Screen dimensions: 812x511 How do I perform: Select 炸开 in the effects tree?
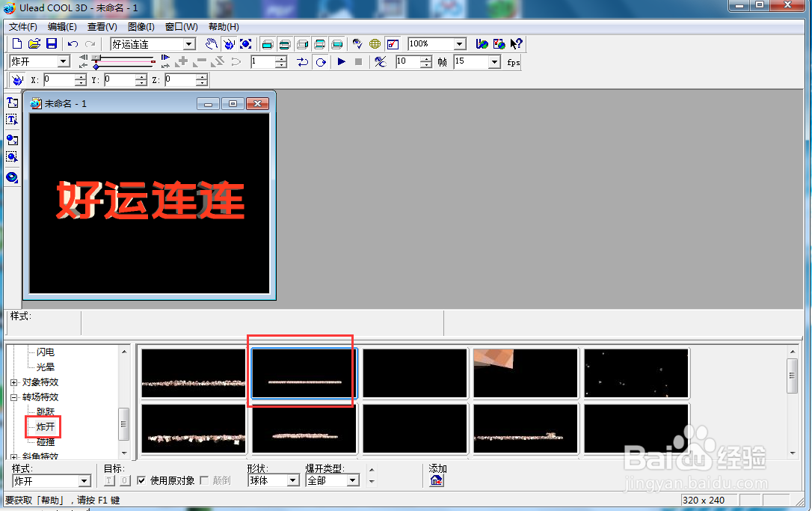pos(46,427)
